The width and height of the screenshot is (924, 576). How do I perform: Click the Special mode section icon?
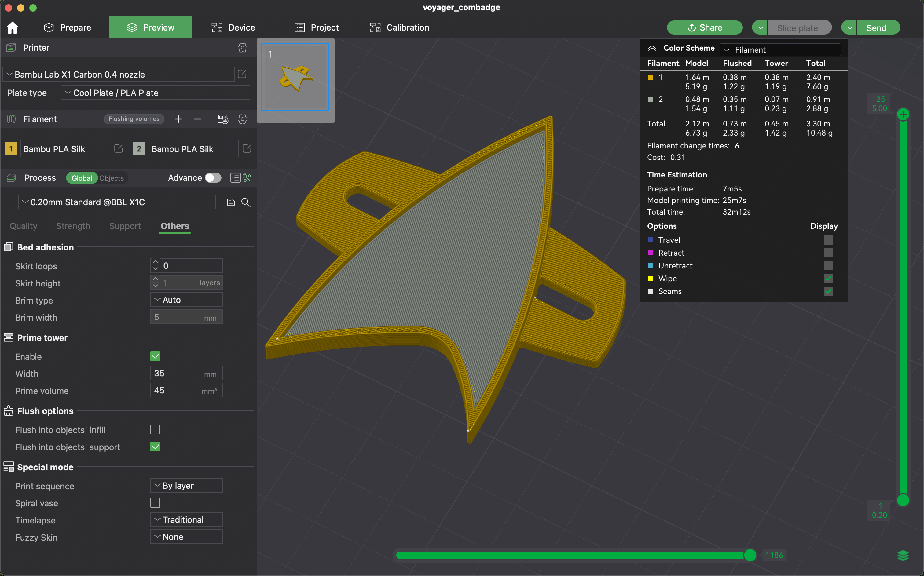[8, 467]
